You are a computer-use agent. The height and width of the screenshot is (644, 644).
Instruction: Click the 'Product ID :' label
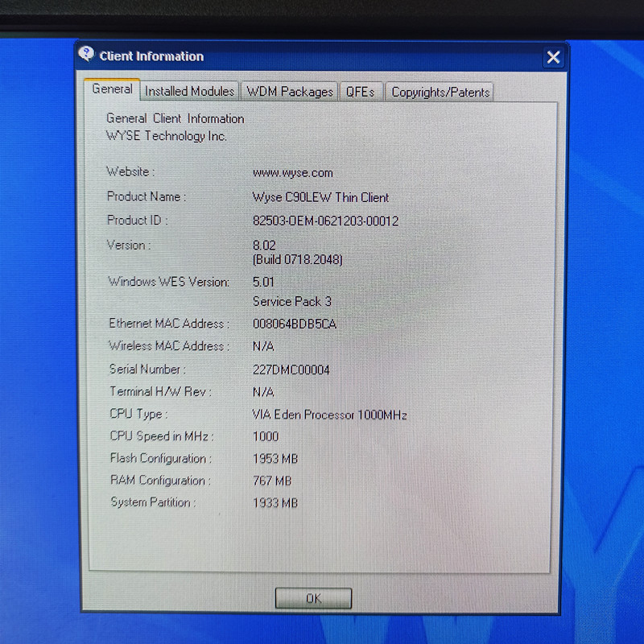click(138, 221)
